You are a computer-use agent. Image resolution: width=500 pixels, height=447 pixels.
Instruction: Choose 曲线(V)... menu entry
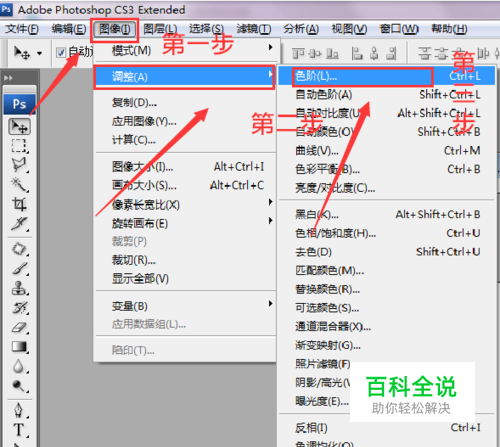pyautogui.click(x=387, y=151)
